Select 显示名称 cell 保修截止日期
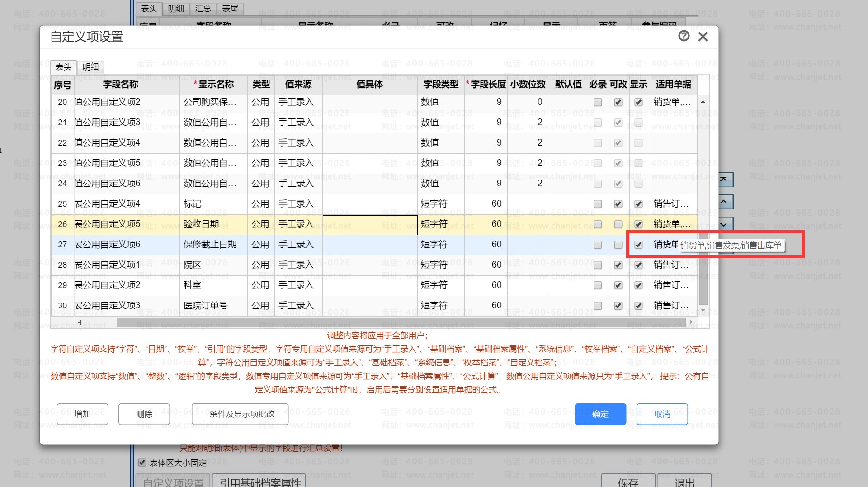Viewport: 868px width, 487px height. coord(213,245)
